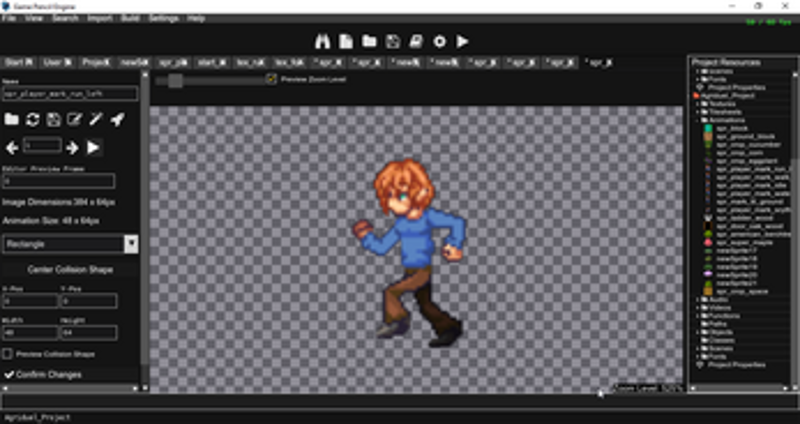Select spr_crop_corn in the Animations list

[x=740, y=153]
